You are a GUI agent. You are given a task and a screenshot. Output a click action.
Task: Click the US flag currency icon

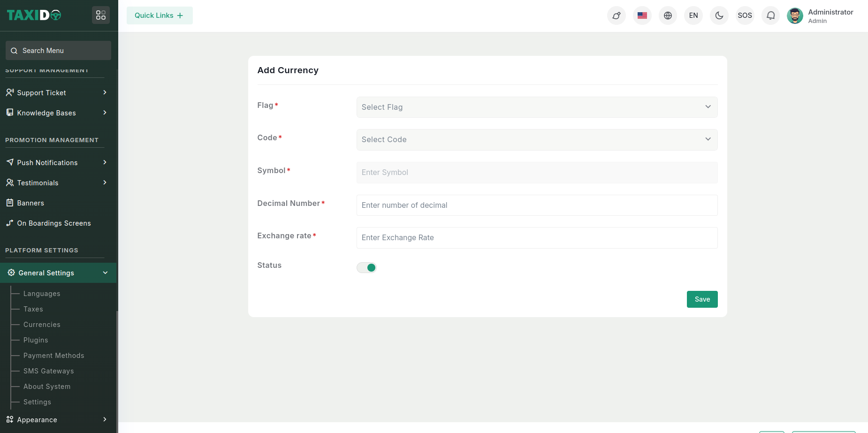click(x=642, y=15)
